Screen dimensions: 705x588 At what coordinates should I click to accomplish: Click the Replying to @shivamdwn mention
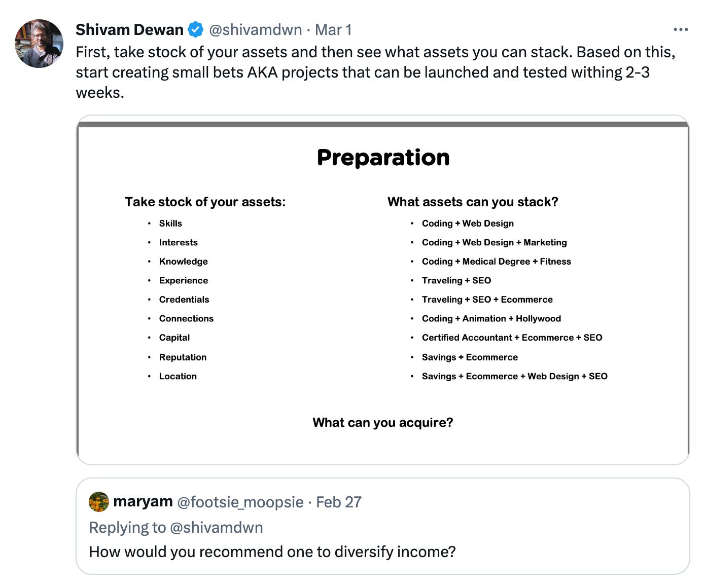[217, 528]
